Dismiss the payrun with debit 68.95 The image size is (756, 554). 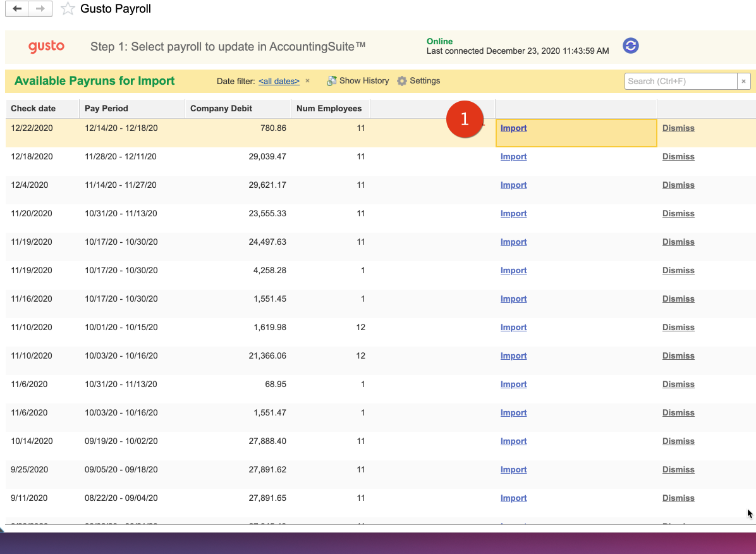point(678,385)
